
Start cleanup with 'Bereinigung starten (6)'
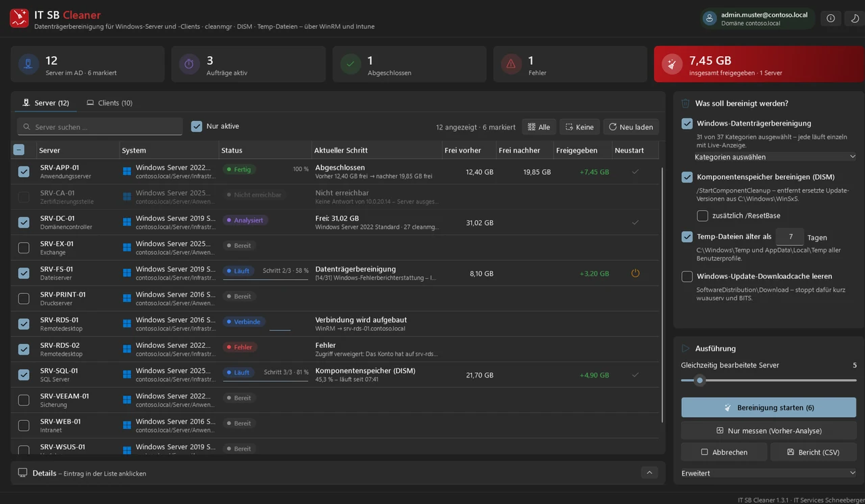(x=769, y=407)
